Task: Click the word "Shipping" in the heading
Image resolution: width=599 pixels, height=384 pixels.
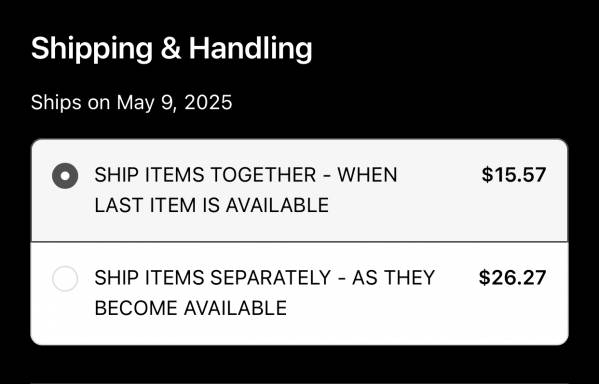Action: click(92, 50)
